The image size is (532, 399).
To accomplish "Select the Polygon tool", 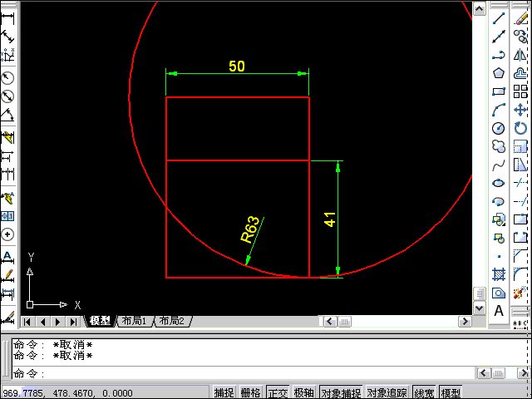I will tap(499, 73).
